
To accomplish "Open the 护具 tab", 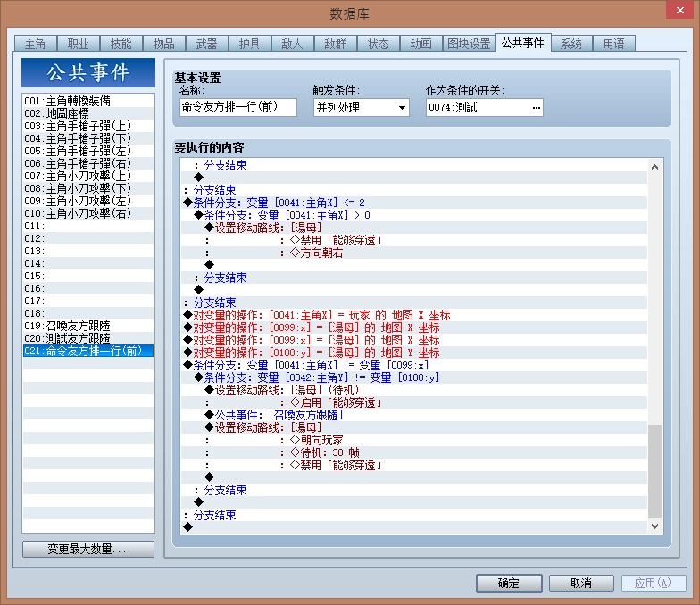I will [250, 44].
